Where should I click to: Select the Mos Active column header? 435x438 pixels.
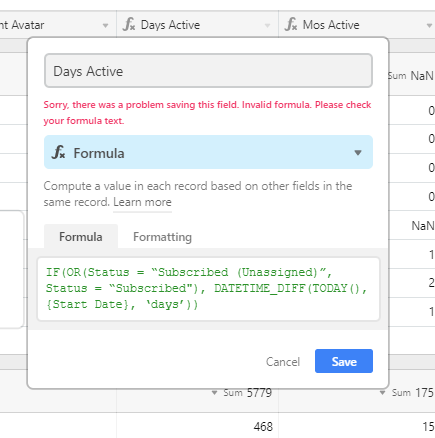357,25
